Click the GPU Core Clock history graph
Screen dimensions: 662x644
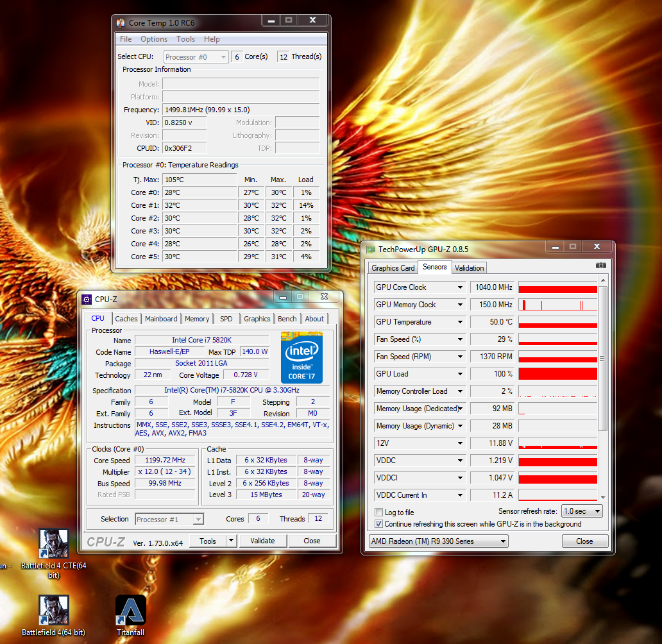(557, 287)
